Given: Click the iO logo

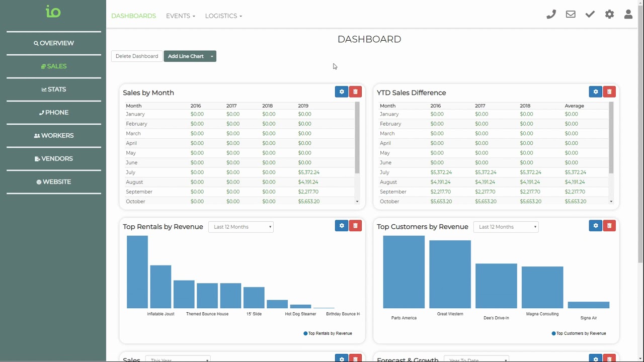Looking at the screenshot, I should (53, 11).
